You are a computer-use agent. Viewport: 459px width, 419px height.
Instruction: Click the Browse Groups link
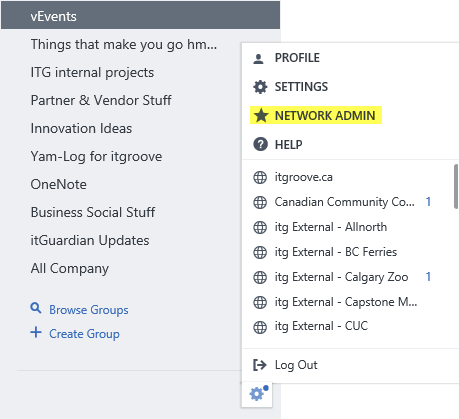[x=89, y=310]
